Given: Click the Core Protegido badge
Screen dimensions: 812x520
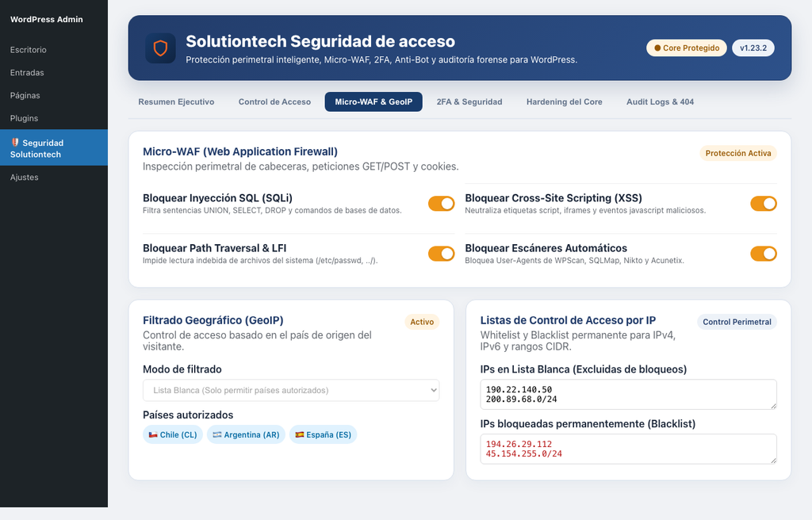Looking at the screenshot, I should (686, 48).
